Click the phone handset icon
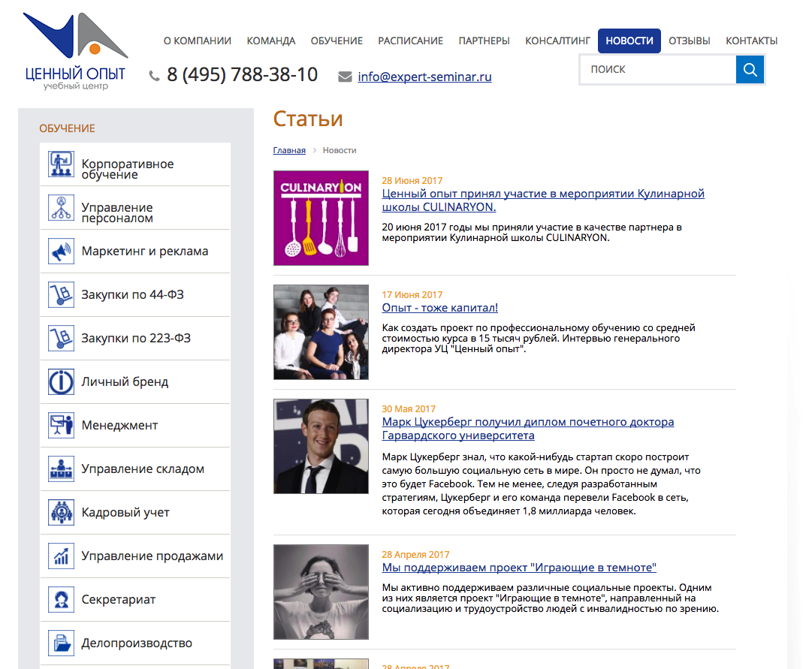 (154, 76)
